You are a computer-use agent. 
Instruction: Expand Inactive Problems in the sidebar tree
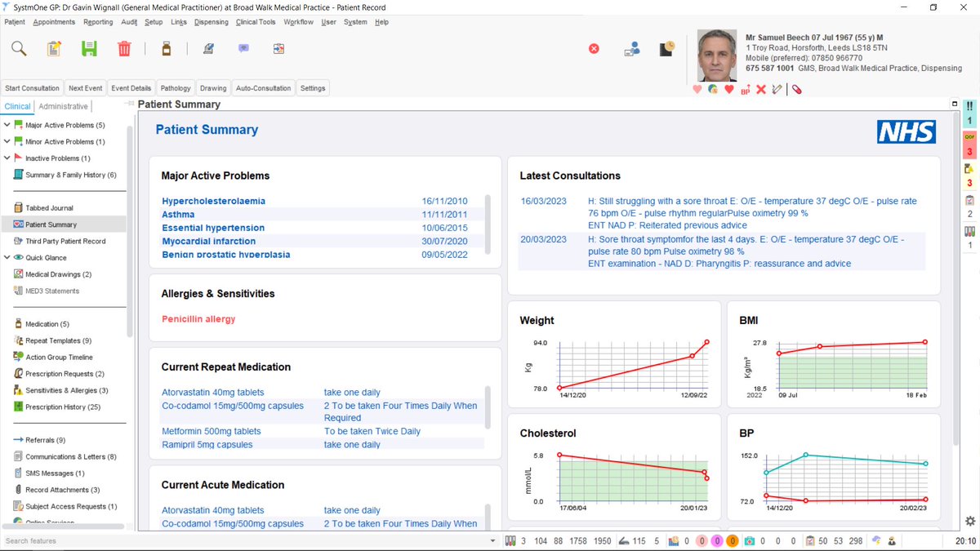[x=7, y=158]
